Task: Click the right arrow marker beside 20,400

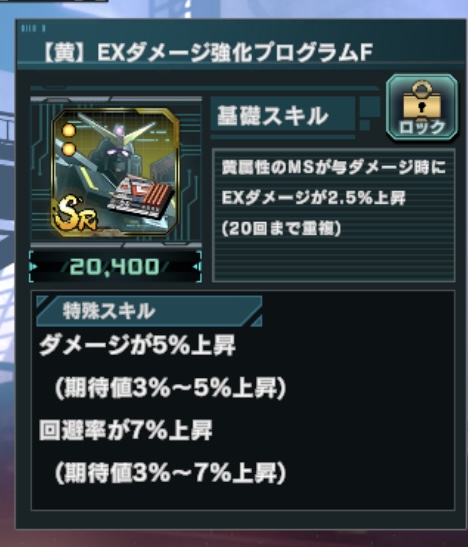Action: pos(197,267)
